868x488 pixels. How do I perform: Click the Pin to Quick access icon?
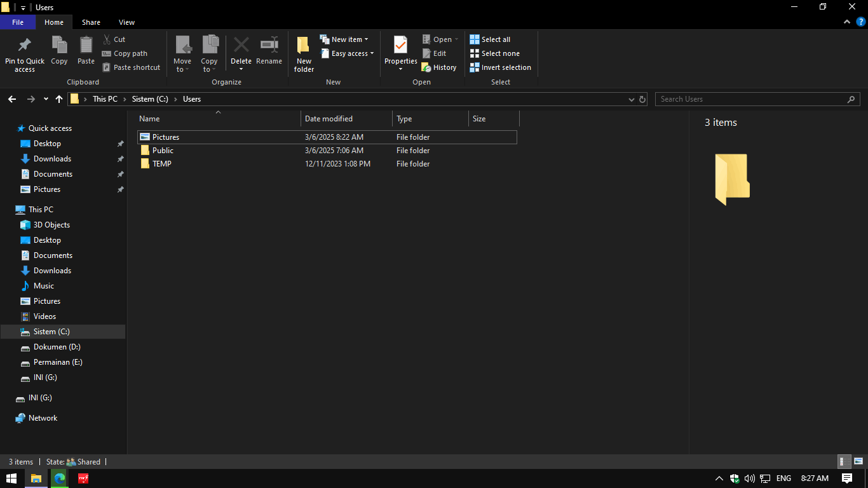pyautogui.click(x=24, y=52)
